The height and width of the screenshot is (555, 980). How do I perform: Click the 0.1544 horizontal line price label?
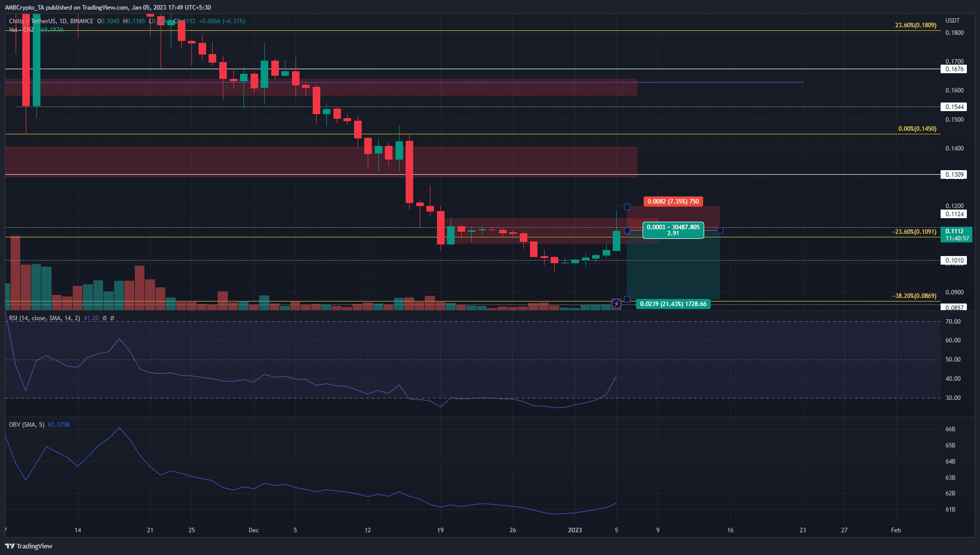[x=954, y=107]
